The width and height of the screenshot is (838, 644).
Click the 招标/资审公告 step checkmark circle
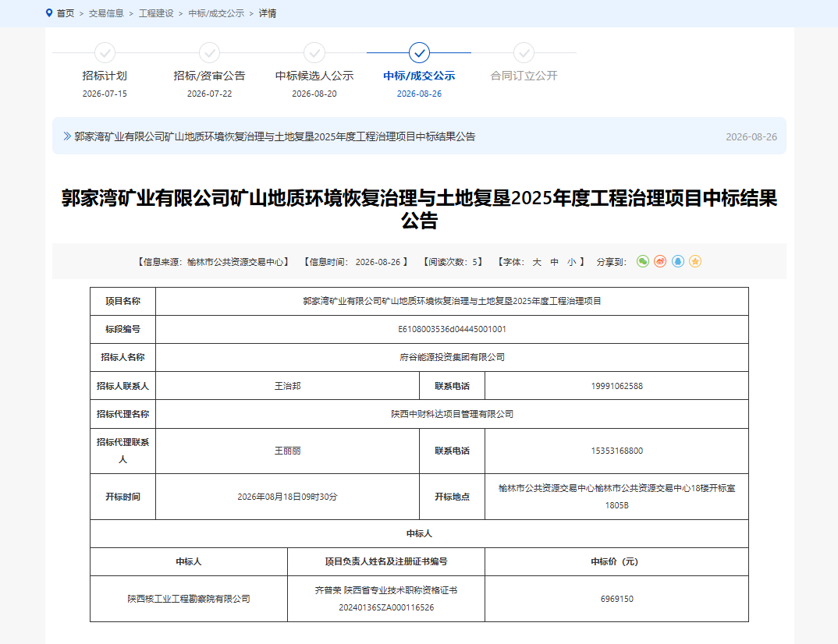[209, 53]
